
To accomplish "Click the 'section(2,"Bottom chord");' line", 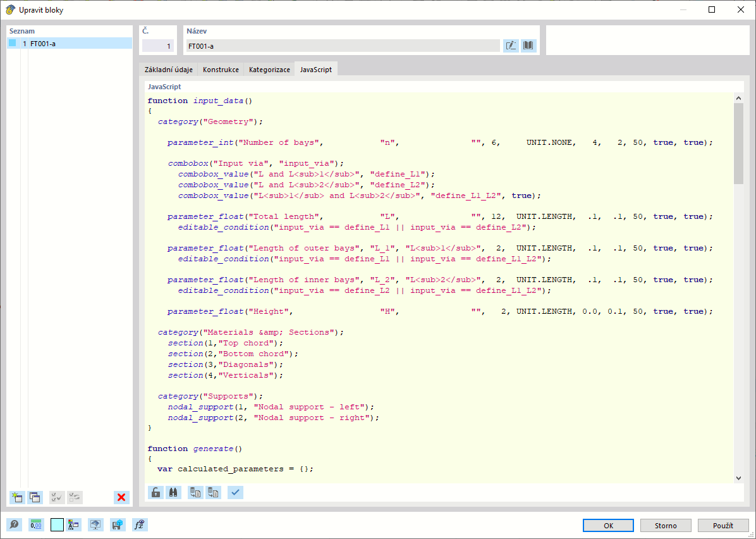I will pos(233,354).
